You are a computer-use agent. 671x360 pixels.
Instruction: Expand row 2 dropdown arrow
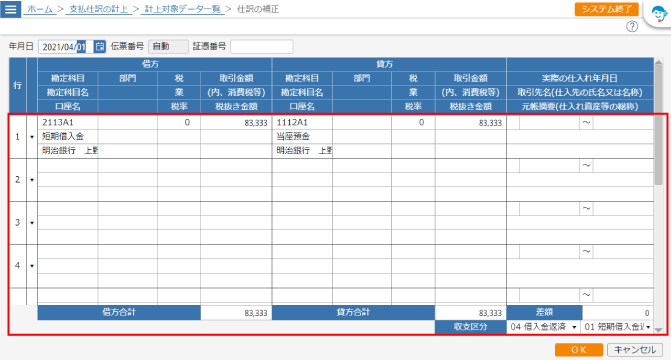(32, 180)
